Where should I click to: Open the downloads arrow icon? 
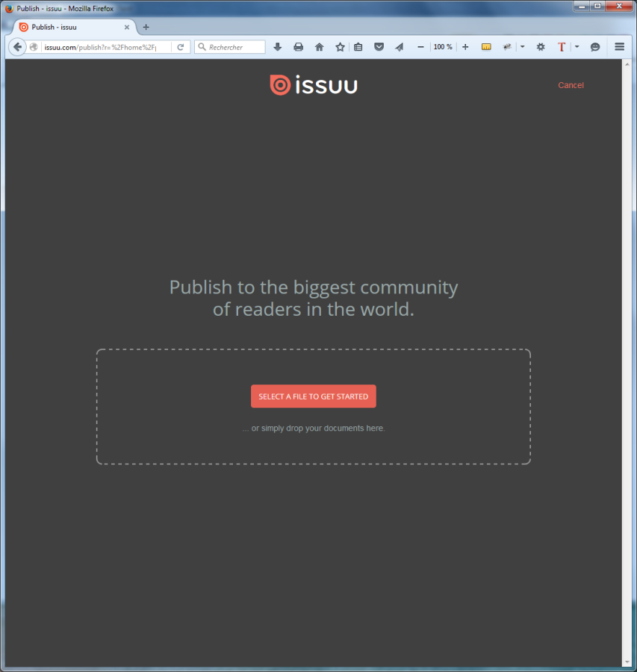(277, 47)
